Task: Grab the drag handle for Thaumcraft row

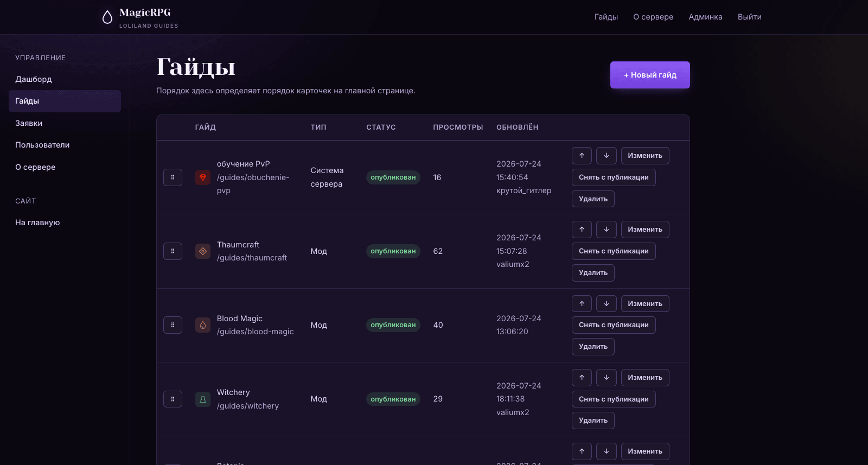Action: (173, 251)
